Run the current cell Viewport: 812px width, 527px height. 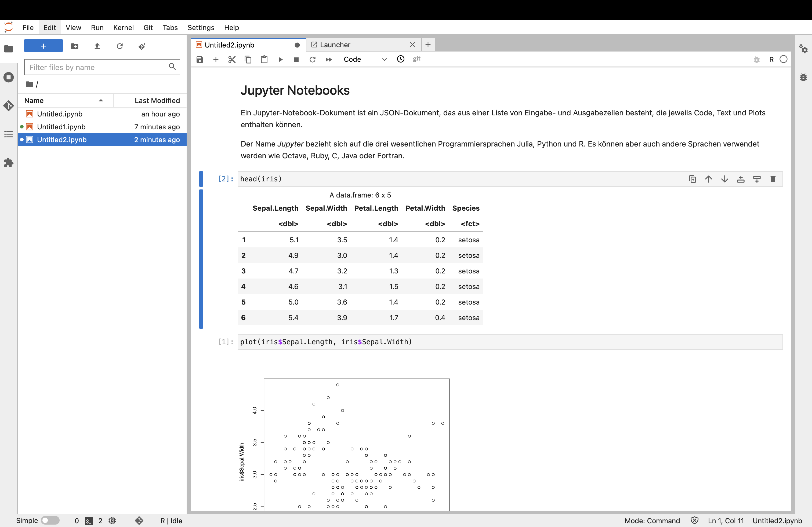point(280,59)
